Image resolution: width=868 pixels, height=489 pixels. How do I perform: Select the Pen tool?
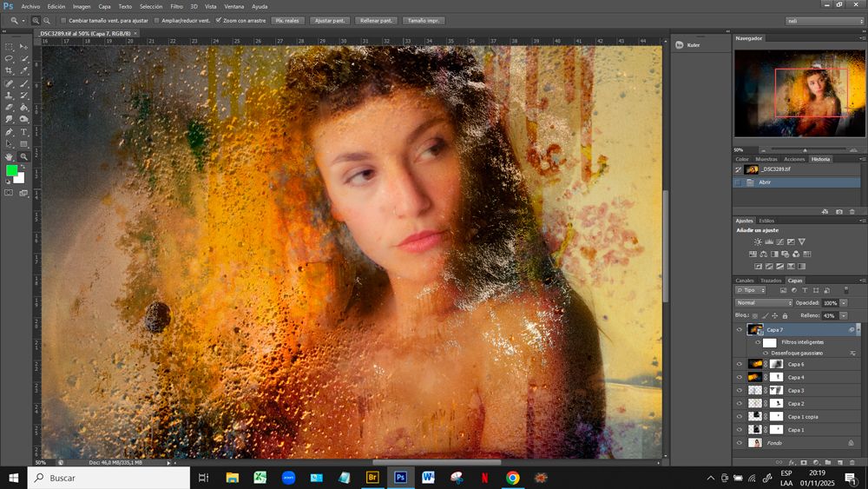[x=10, y=132]
